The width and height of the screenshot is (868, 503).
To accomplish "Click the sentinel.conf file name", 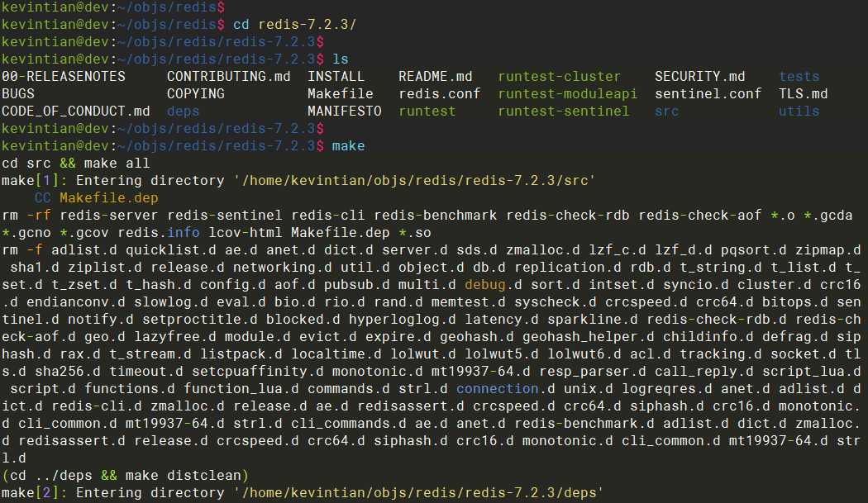I will [708, 94].
